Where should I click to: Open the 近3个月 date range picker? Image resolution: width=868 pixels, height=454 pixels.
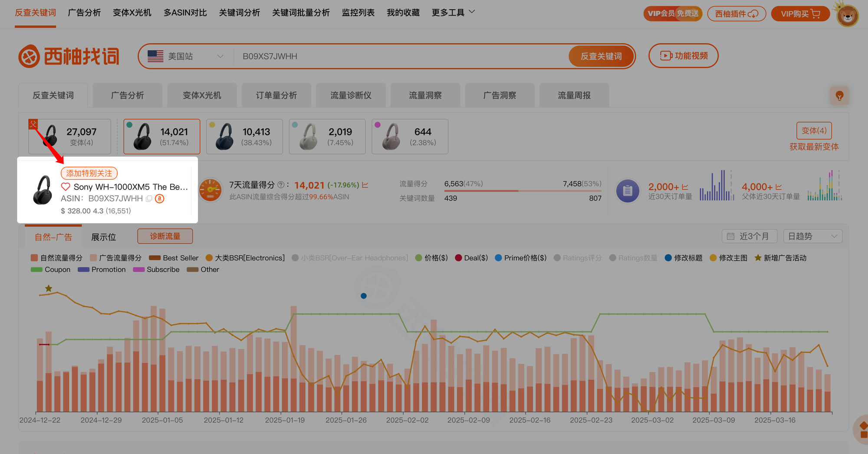tap(750, 237)
